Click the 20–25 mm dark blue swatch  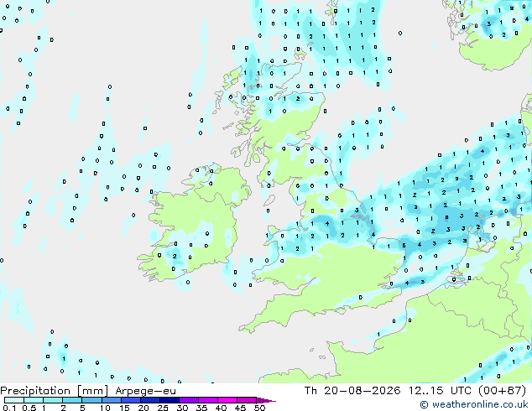click(x=150, y=400)
